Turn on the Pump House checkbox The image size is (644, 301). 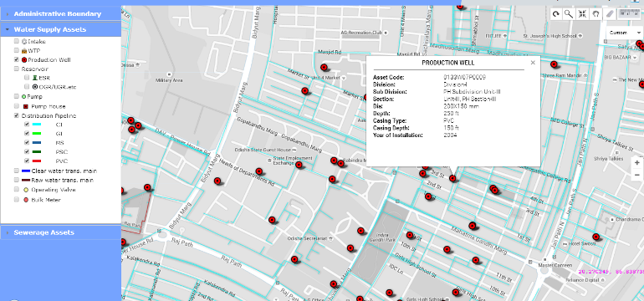17,106
